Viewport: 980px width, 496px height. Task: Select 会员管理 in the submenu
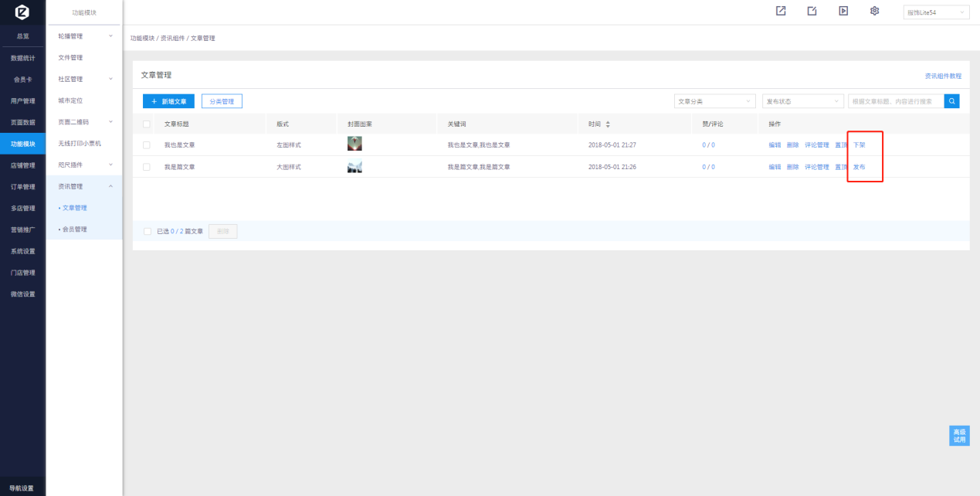75,229
